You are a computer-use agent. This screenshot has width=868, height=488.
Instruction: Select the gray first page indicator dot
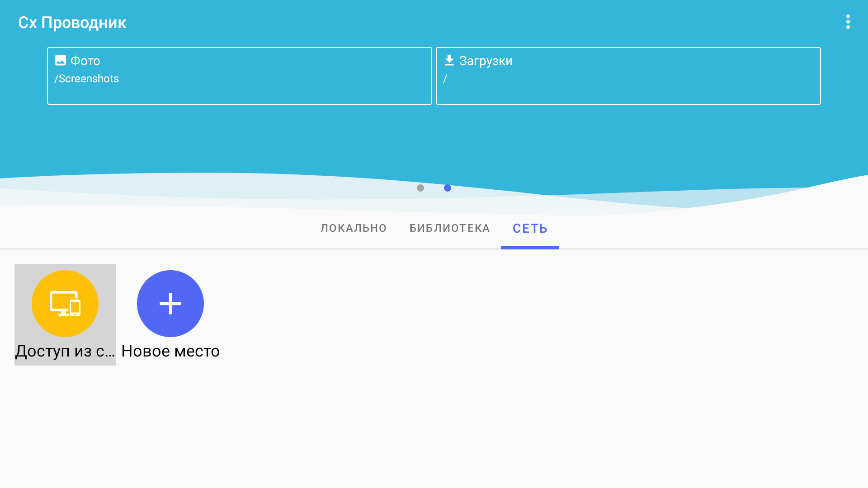click(420, 188)
